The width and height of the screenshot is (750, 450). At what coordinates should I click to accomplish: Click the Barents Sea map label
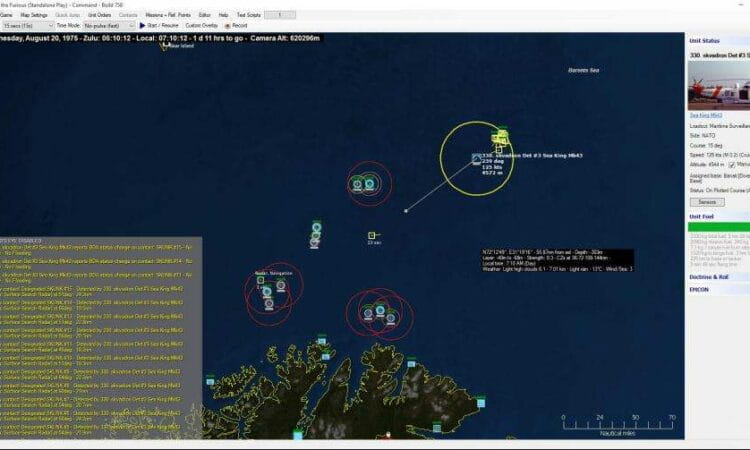pos(584,70)
